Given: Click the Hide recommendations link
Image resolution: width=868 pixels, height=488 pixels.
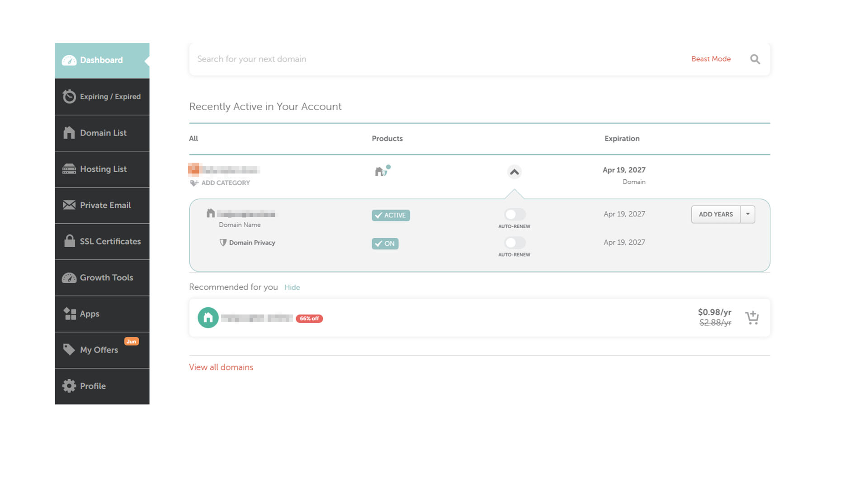Looking at the screenshot, I should click(x=292, y=287).
